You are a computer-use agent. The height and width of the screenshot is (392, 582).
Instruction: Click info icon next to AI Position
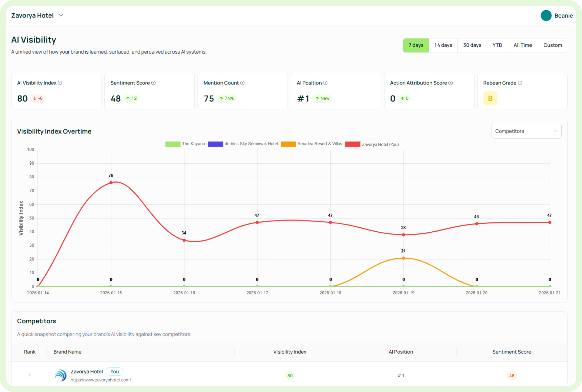click(325, 83)
